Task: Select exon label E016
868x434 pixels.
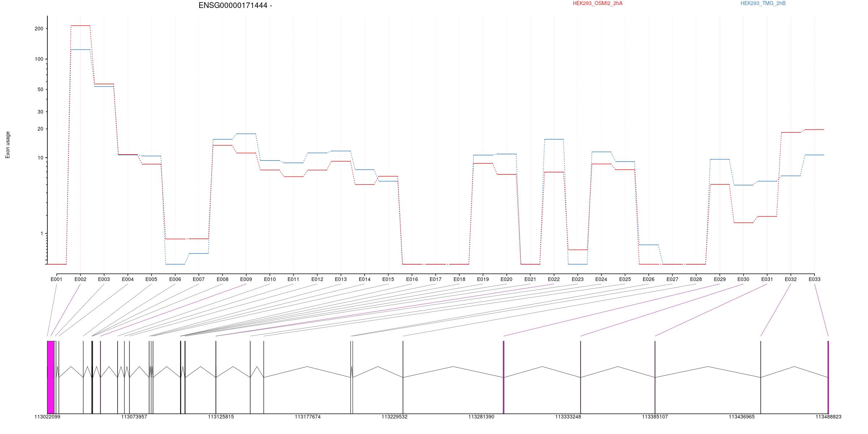Action: [x=412, y=279]
